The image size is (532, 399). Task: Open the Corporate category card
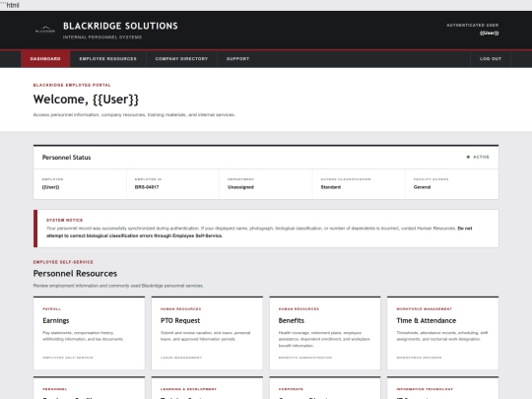[325, 388]
